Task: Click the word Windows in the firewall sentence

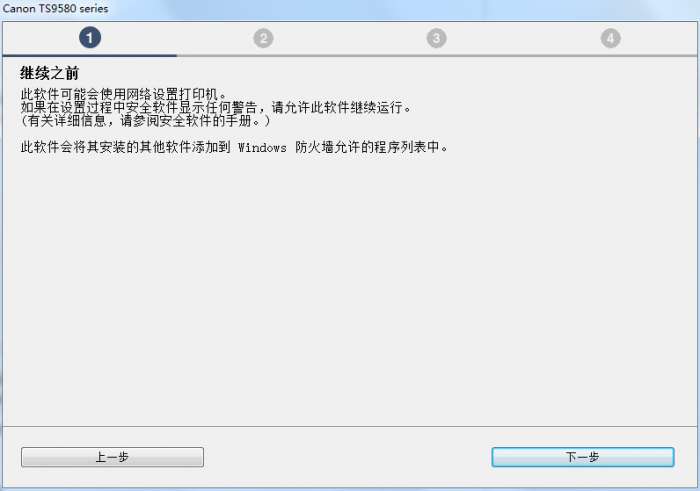Action: [x=262, y=147]
